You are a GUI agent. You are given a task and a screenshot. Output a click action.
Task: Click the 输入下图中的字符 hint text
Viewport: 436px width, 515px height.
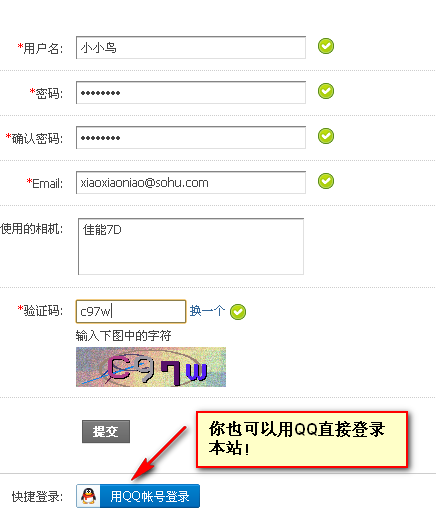pyautogui.click(x=123, y=335)
